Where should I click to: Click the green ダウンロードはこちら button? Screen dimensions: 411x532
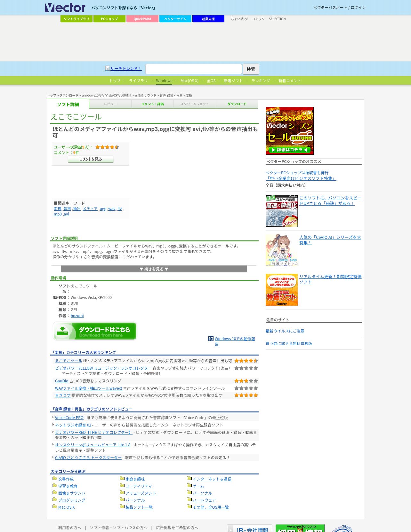pos(95,331)
